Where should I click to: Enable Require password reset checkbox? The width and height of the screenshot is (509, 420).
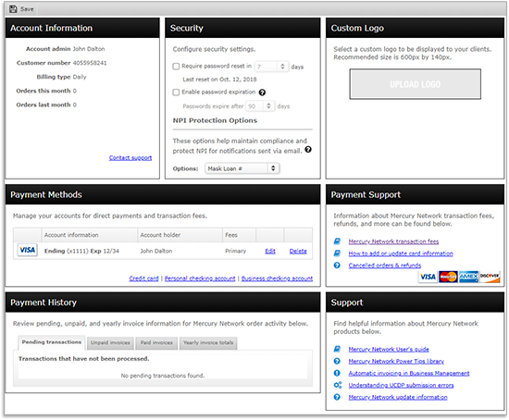(x=176, y=67)
